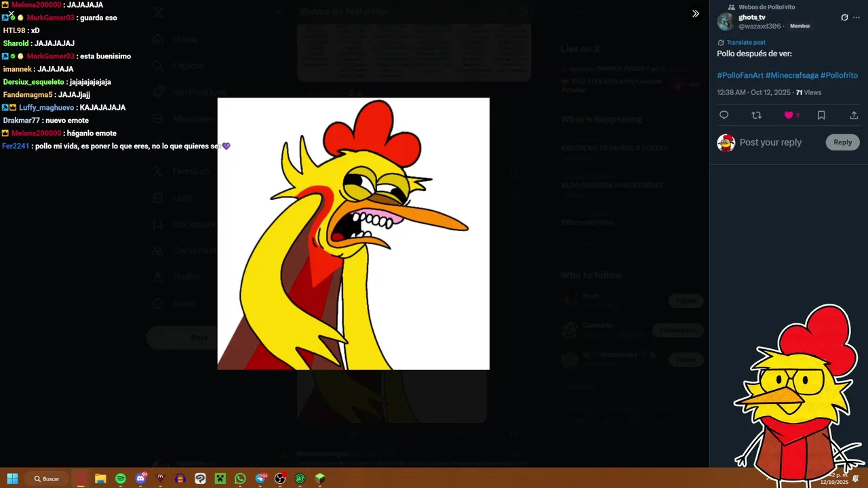Open the #Pollofrito hashtag

(x=839, y=75)
